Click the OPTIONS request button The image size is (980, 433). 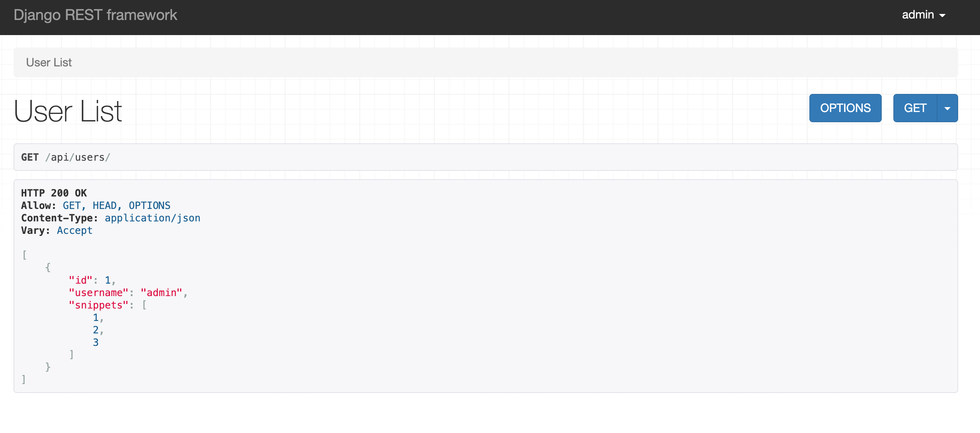[845, 108]
